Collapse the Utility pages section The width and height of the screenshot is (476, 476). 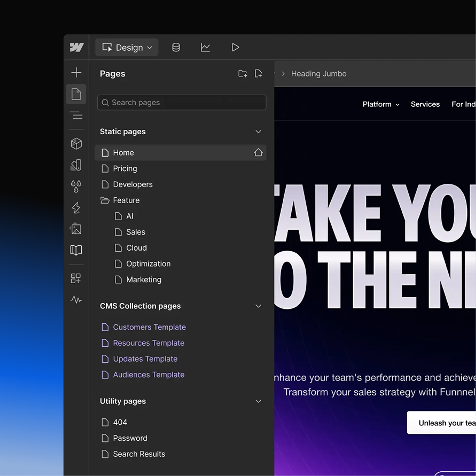[258, 401]
